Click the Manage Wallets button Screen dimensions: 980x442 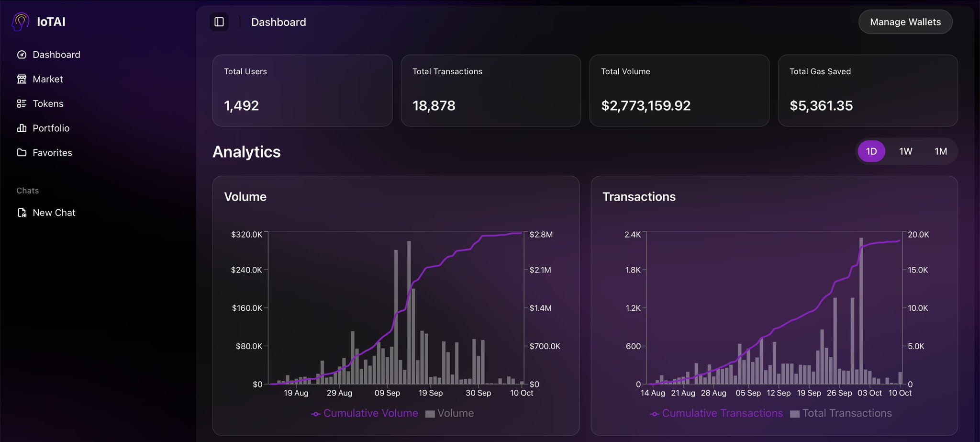[x=905, y=22]
